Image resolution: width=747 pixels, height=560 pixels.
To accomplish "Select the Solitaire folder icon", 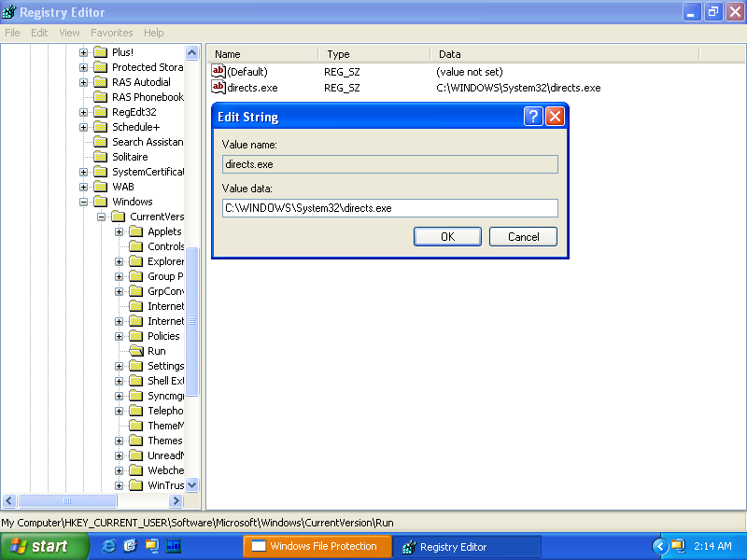I will click(100, 157).
